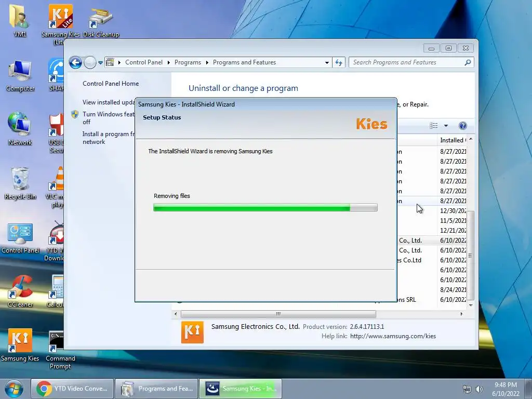Viewport: 532px width, 399px height.
Task: Open Control Panel Home link
Action: (111, 84)
